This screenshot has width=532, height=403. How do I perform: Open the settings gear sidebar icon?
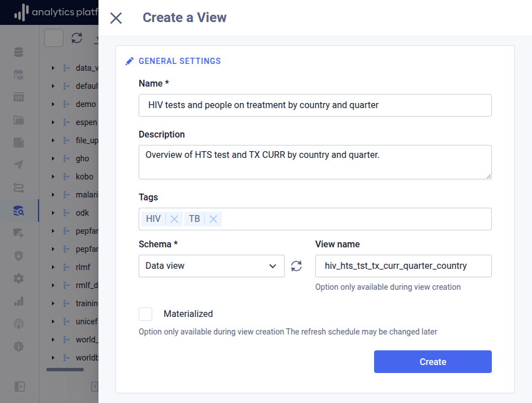[19, 278]
